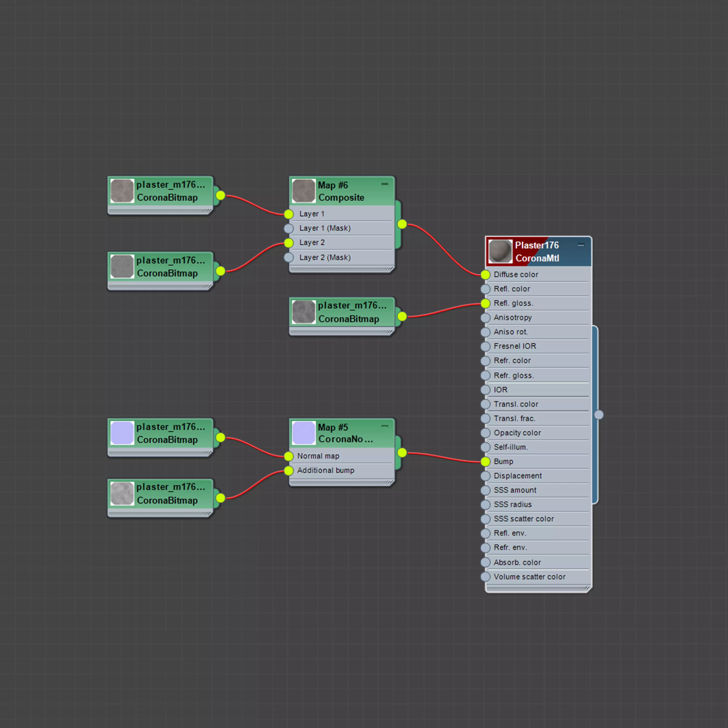Click the Opacity color input socket
728x728 pixels.
pyautogui.click(x=485, y=433)
